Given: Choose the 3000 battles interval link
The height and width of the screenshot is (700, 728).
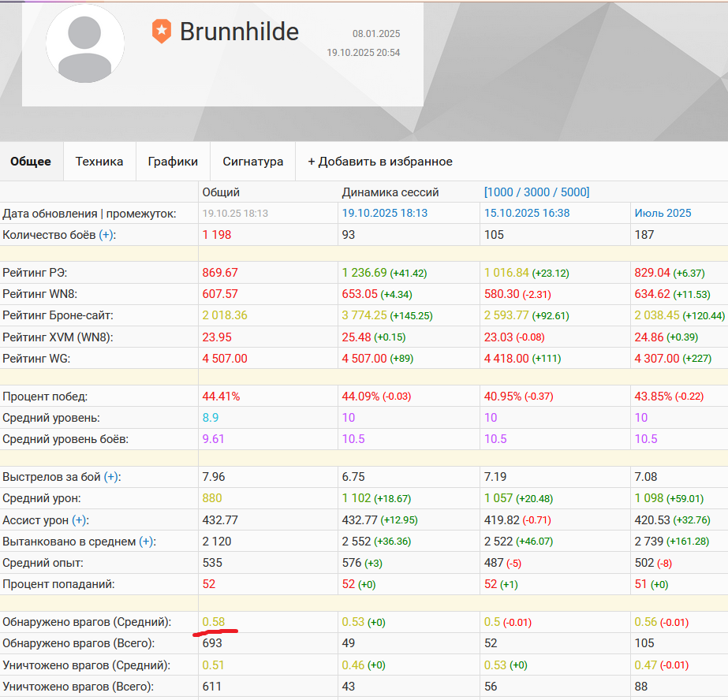Looking at the screenshot, I should point(538,192).
